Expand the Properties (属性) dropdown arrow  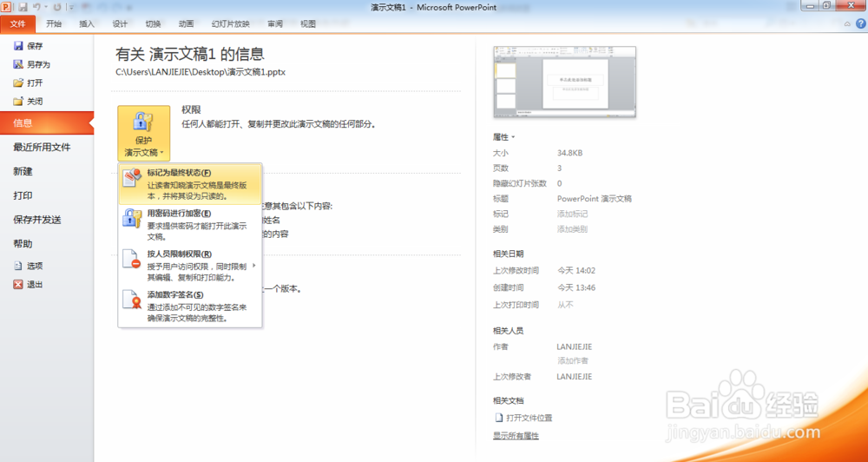tap(513, 137)
